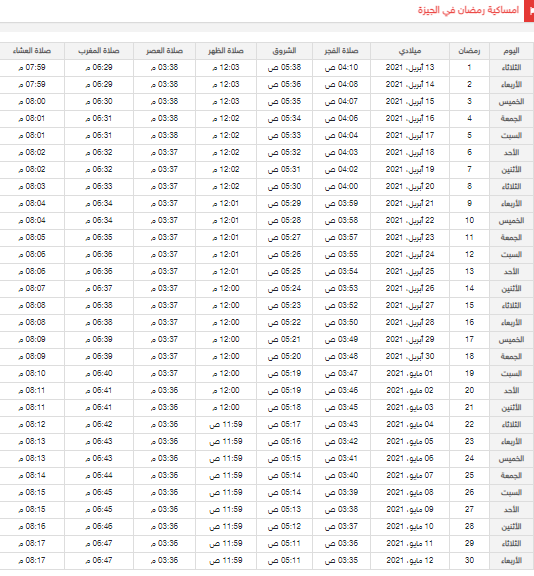Click the Fajr time 04:10 ص cell

tap(342, 68)
